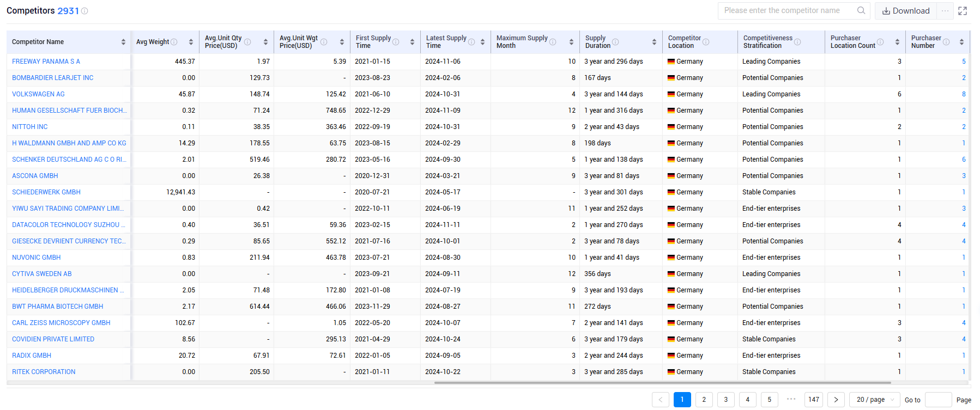980x410 pixels.
Task: Click purchaser number 8 for Volkswagen
Action: tap(964, 94)
